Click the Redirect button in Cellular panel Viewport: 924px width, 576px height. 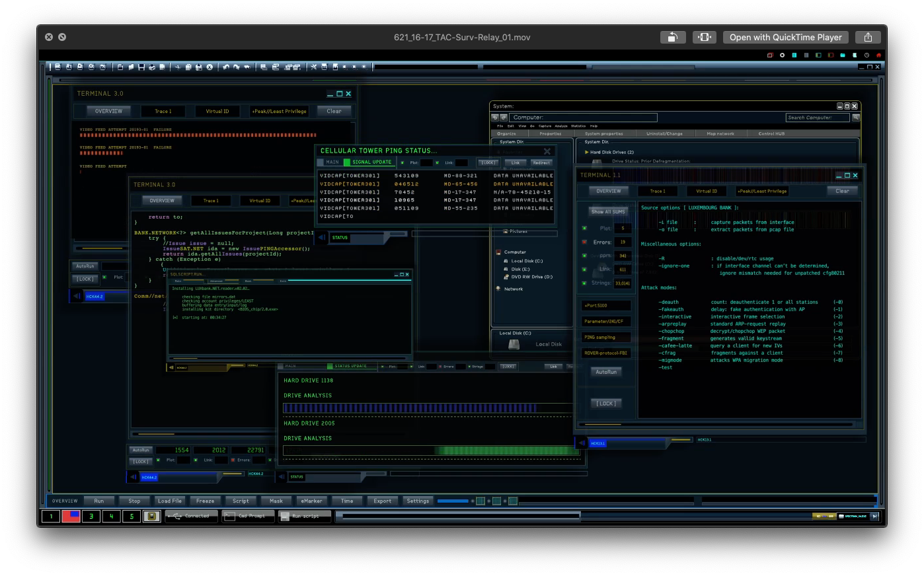pos(541,162)
